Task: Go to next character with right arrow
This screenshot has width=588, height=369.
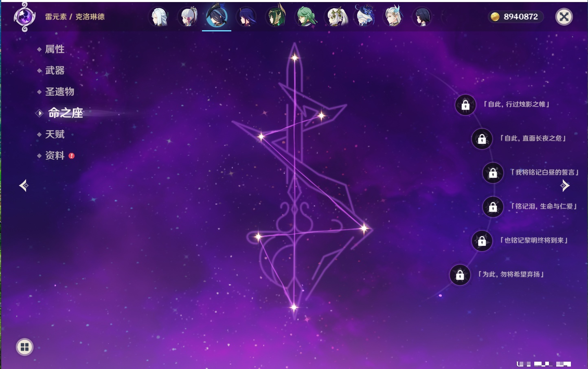Action: coord(565,186)
